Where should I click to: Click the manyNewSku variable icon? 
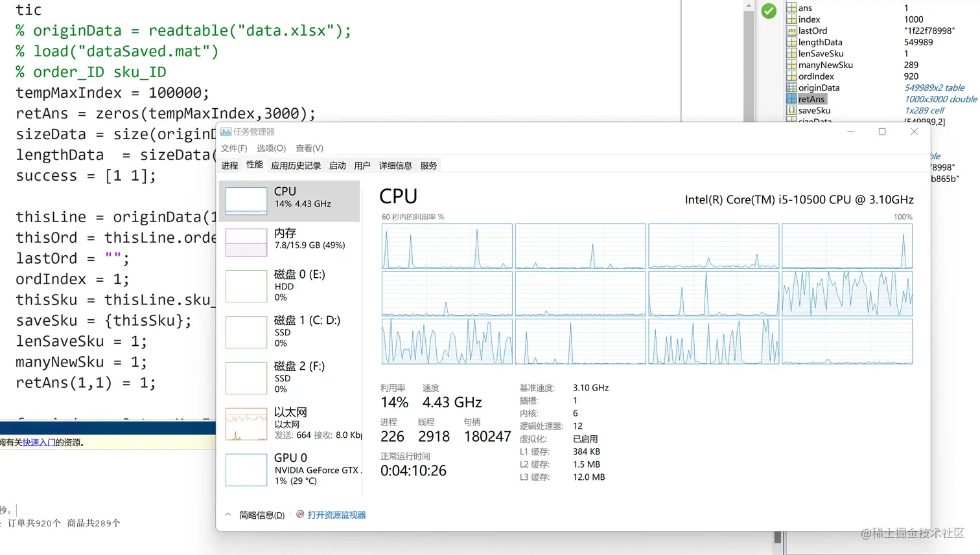791,65
